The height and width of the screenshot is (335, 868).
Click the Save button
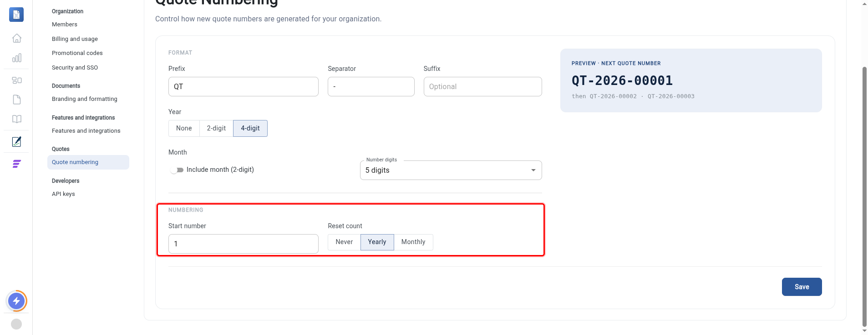[802, 287]
